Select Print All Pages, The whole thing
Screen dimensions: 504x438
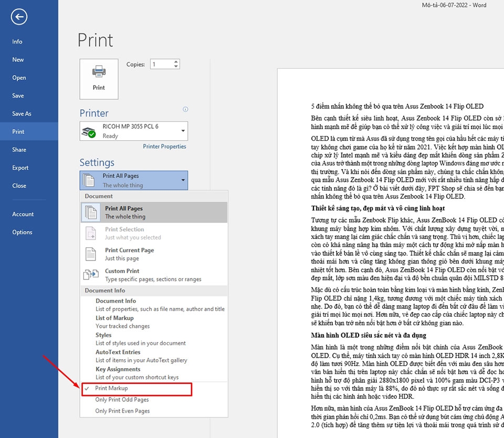coord(154,212)
